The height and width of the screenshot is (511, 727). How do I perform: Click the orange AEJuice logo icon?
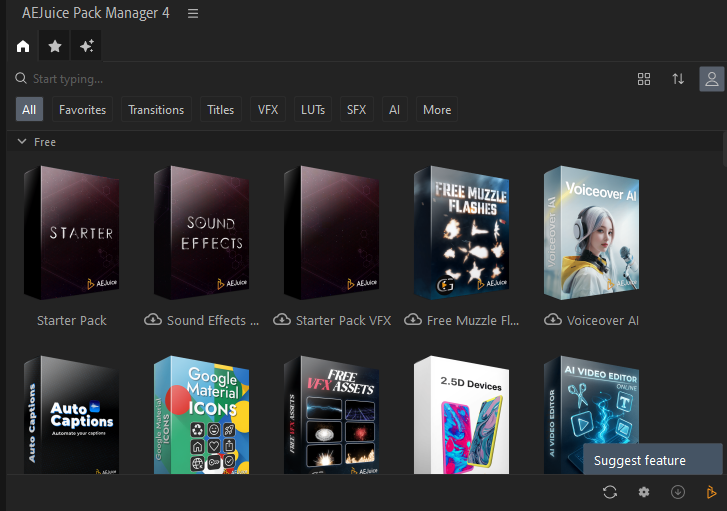711,492
